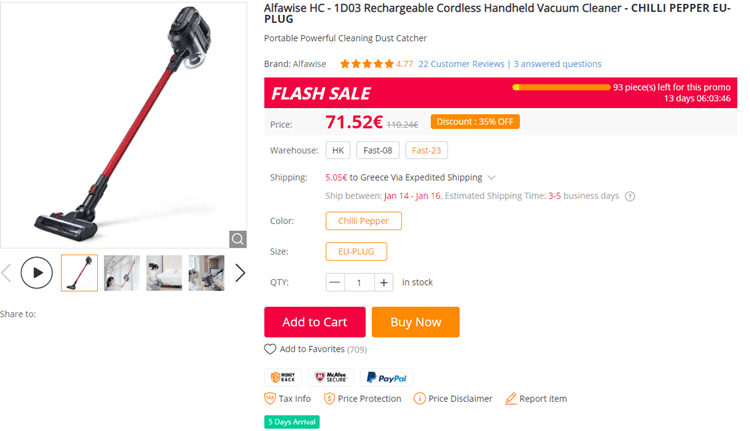Play the product video
Screen dimensions: 750x431
(x=37, y=273)
